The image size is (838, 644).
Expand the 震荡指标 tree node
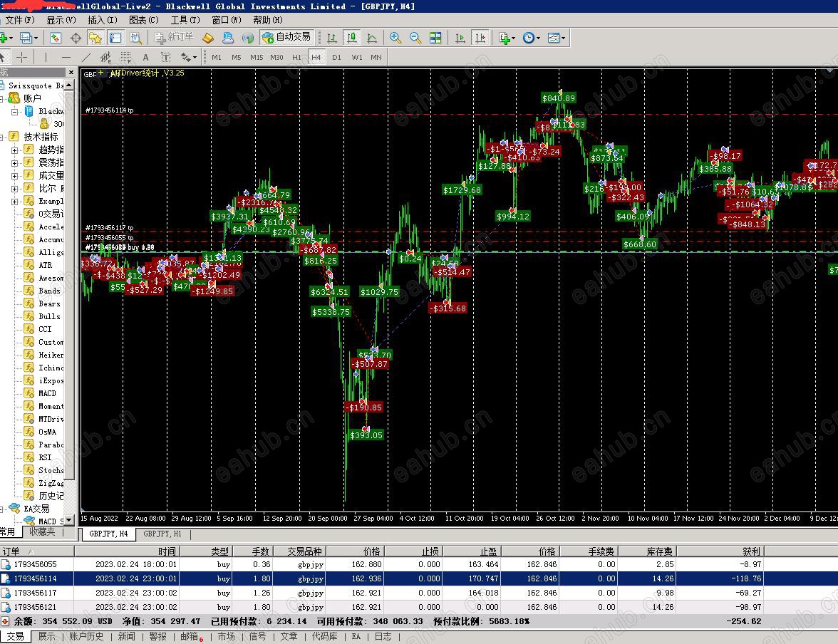pyautogui.click(x=15, y=163)
